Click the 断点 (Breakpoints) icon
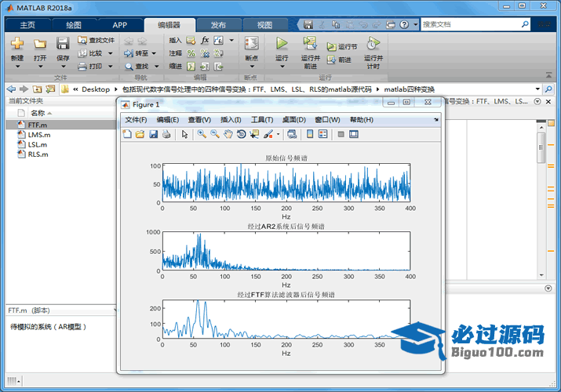 (x=252, y=43)
